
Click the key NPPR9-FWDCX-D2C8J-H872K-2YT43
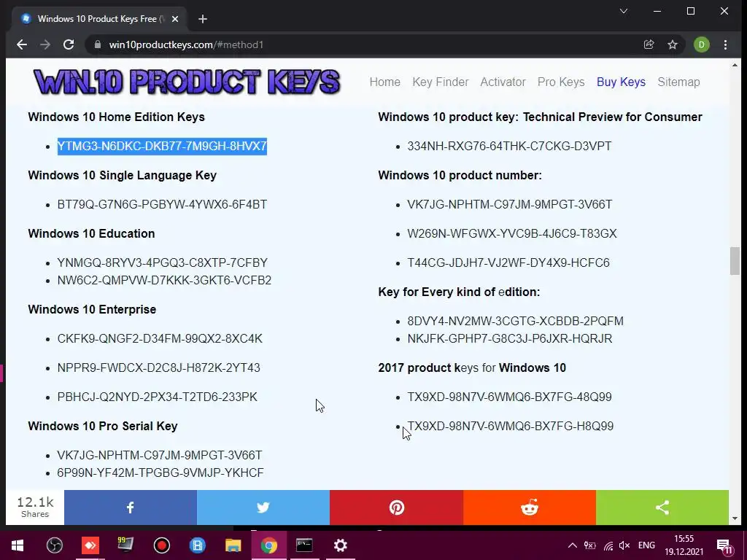pos(158,368)
